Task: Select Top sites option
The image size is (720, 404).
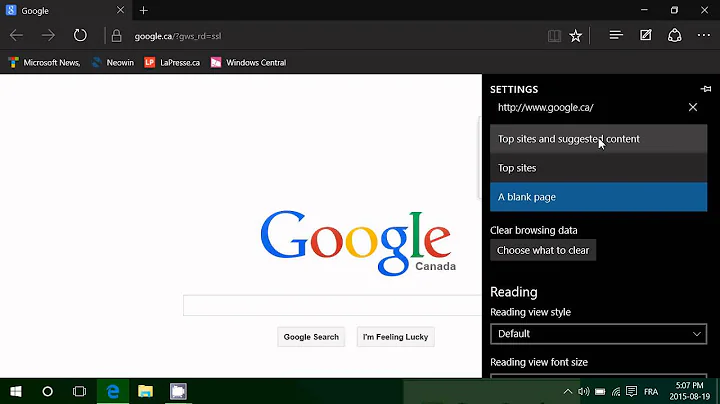Action: [598, 168]
